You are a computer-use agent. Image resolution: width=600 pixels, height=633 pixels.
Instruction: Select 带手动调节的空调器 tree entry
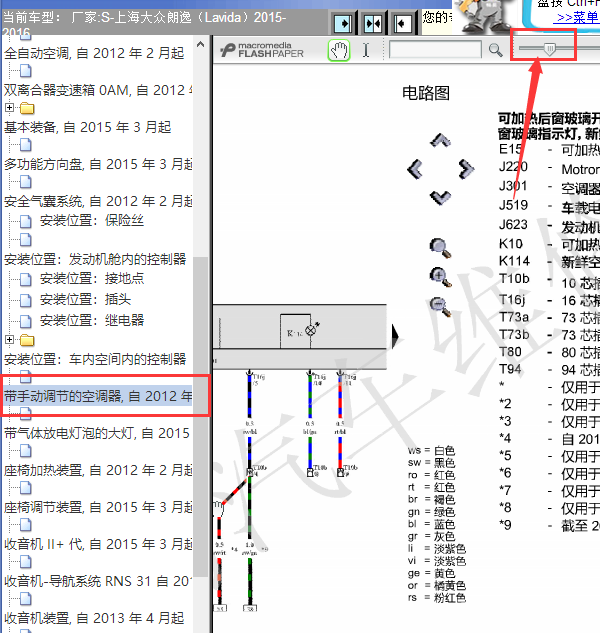tap(98, 396)
